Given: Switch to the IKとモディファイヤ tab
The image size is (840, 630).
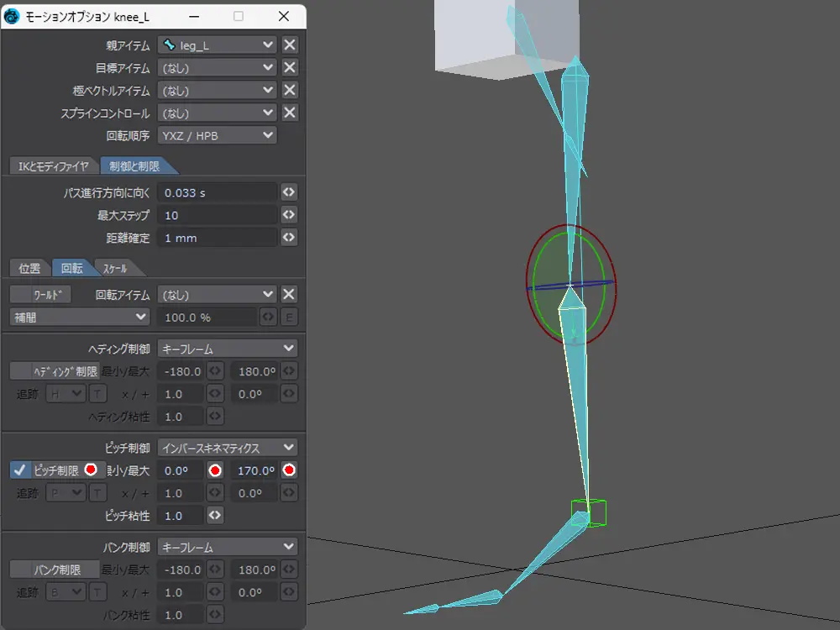Looking at the screenshot, I should [53, 166].
